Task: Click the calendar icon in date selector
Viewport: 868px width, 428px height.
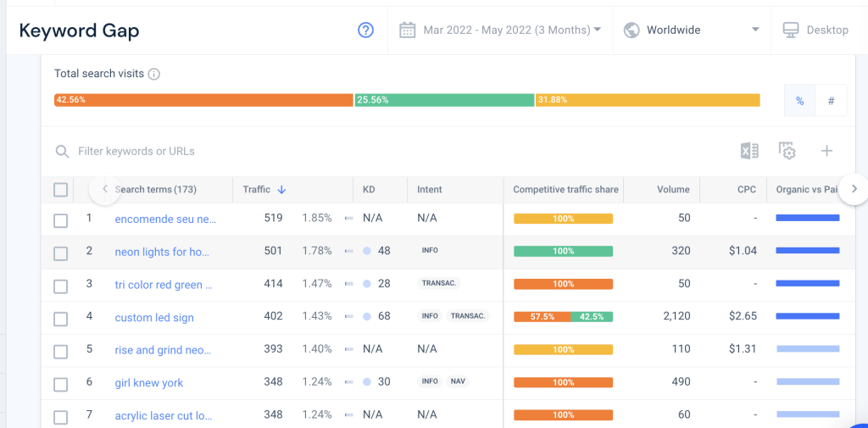Action: point(408,30)
